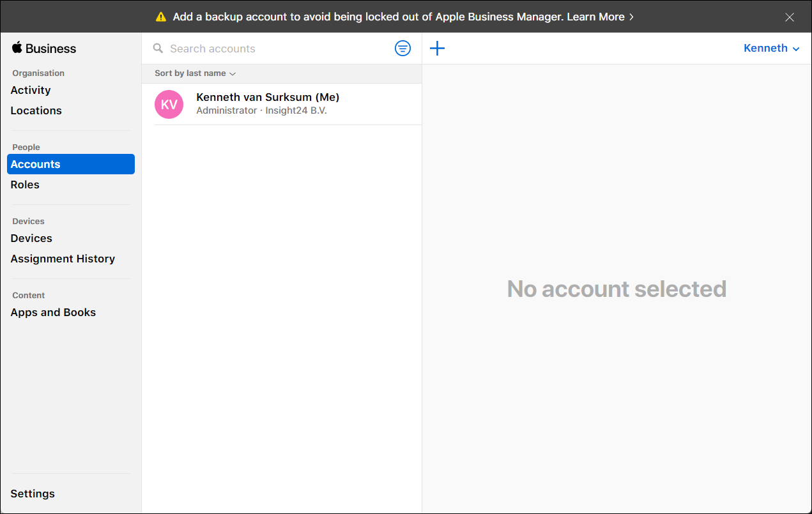The height and width of the screenshot is (514, 812).
Task: Open the account filter icon
Action: [402, 49]
